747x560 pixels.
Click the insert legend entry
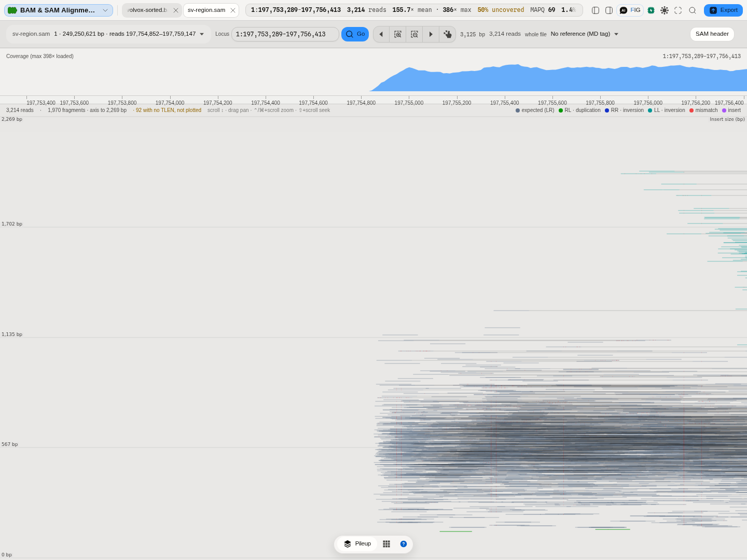[731, 110]
